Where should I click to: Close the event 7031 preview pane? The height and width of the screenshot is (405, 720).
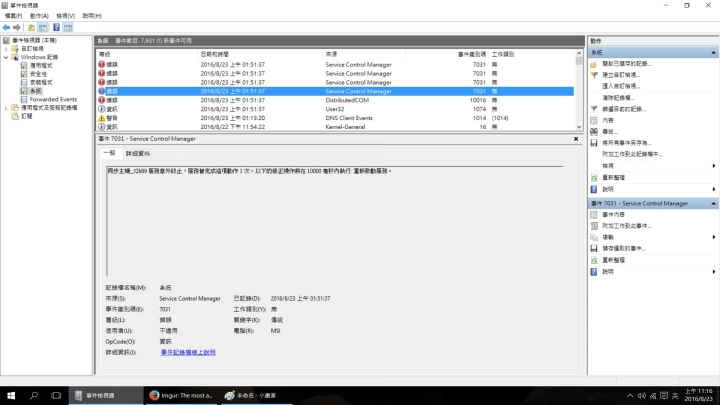(x=576, y=139)
